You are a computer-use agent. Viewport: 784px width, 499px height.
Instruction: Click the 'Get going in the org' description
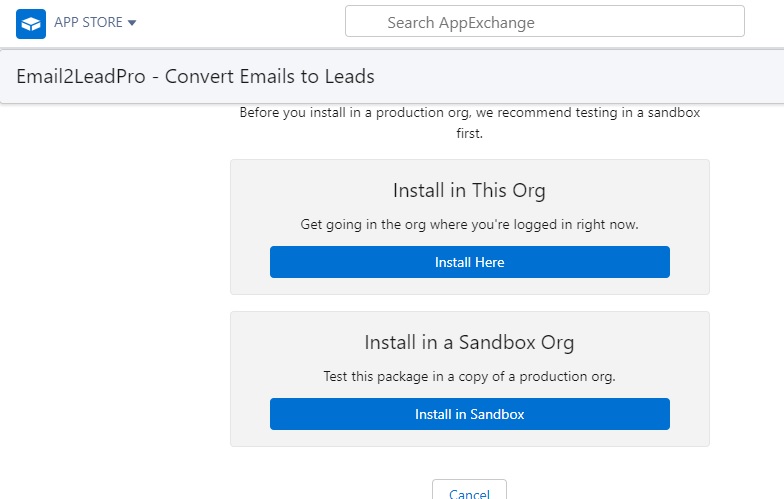[469, 224]
